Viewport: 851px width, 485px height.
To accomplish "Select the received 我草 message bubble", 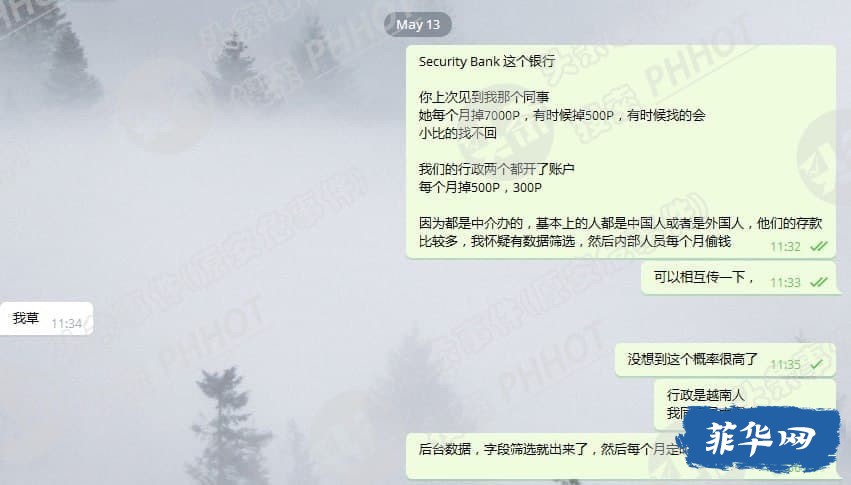I will (x=47, y=318).
